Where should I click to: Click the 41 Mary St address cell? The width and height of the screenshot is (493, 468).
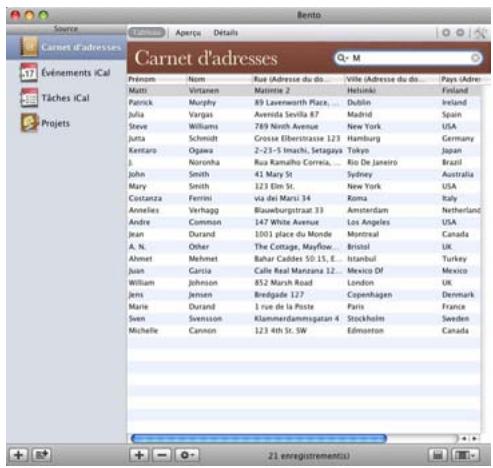coord(273,174)
